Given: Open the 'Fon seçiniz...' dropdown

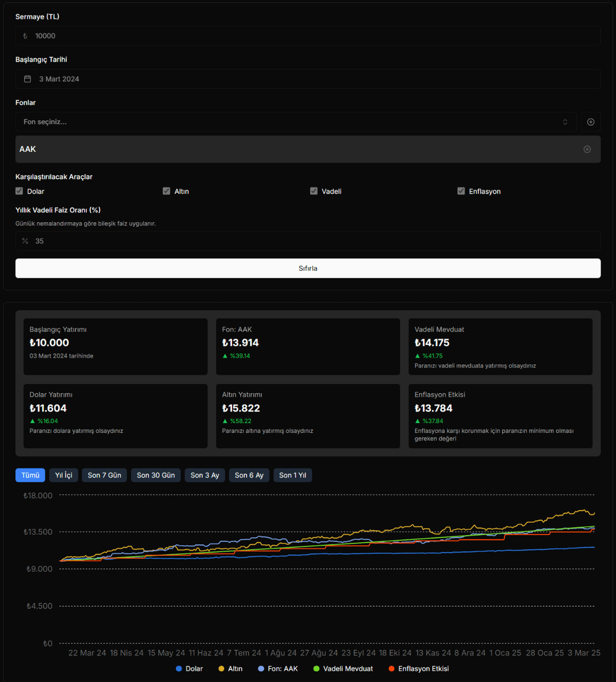Looking at the screenshot, I should [296, 122].
